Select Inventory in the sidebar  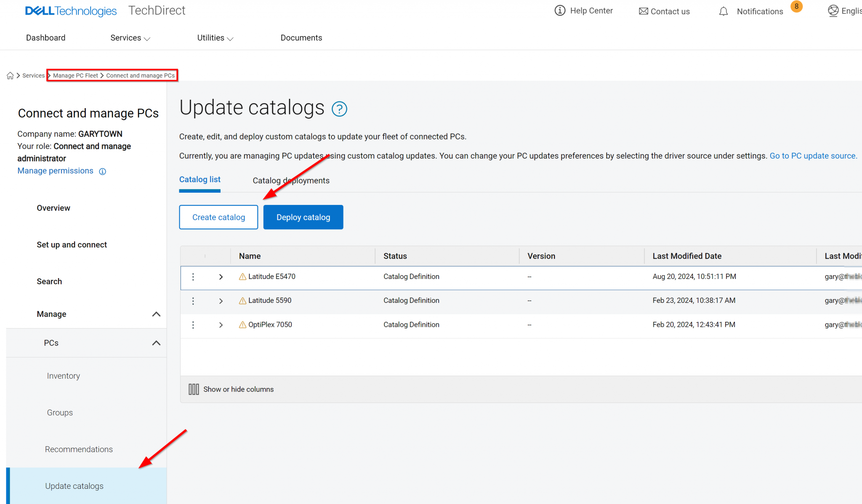coord(63,375)
